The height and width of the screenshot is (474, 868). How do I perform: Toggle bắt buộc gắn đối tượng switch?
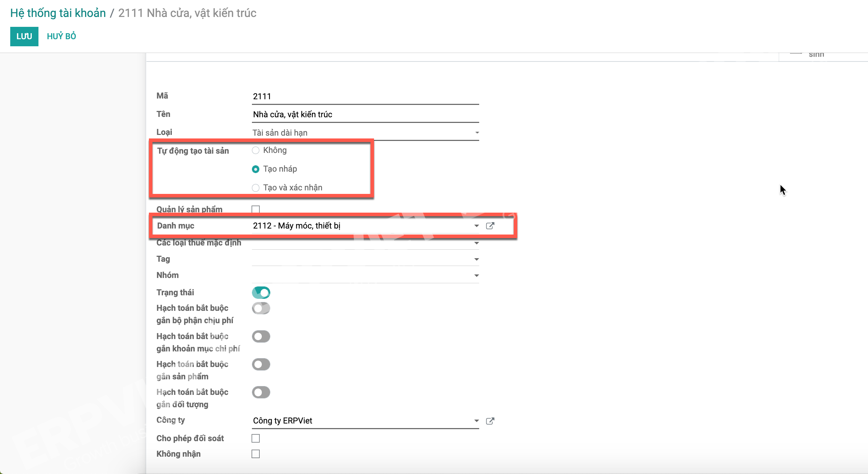[261, 392]
